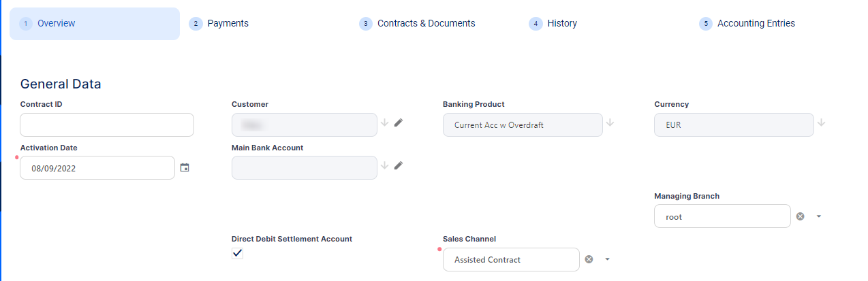Viewport: 868px width, 281px height.
Task: Click the down arrow beside Banking Product
Action: pyautogui.click(x=610, y=122)
